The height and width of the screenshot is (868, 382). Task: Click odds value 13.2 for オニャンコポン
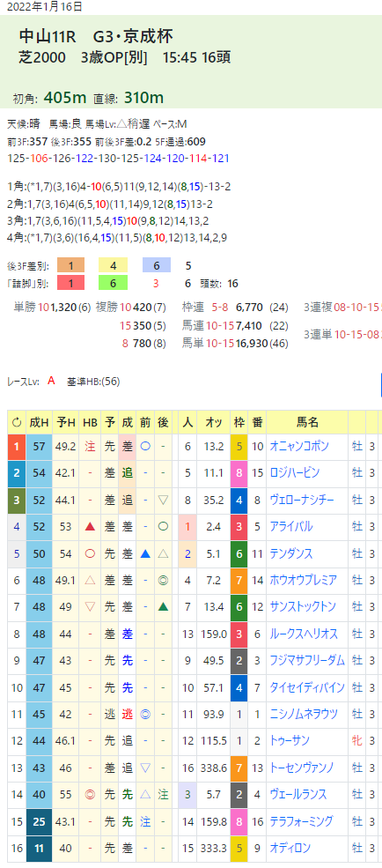click(x=213, y=446)
